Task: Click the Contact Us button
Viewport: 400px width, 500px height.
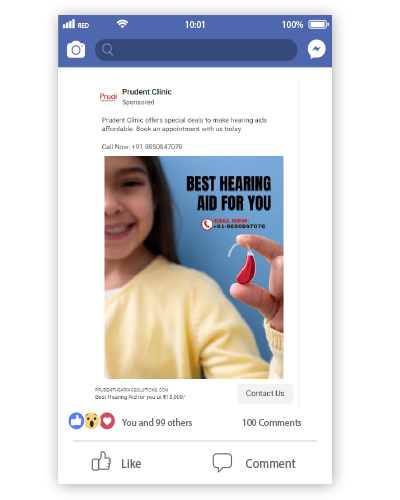Action: [265, 393]
